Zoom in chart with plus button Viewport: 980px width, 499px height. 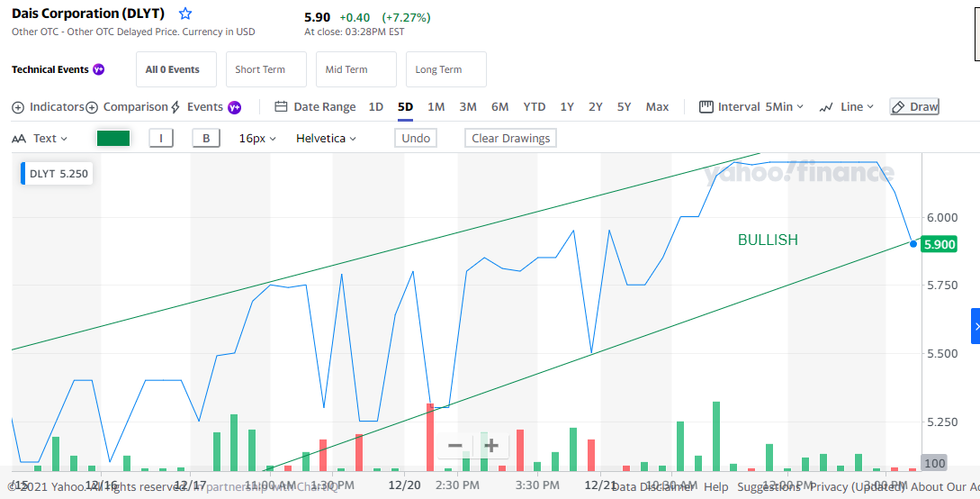click(492, 445)
